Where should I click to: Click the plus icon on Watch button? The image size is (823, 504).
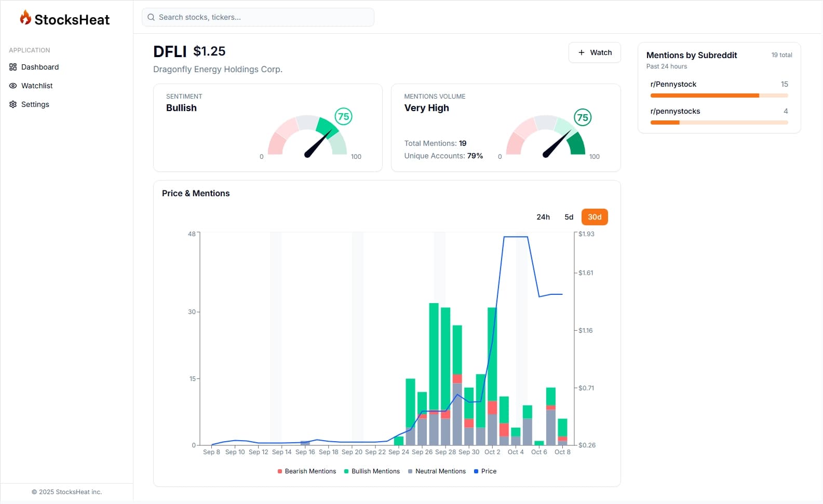582,52
